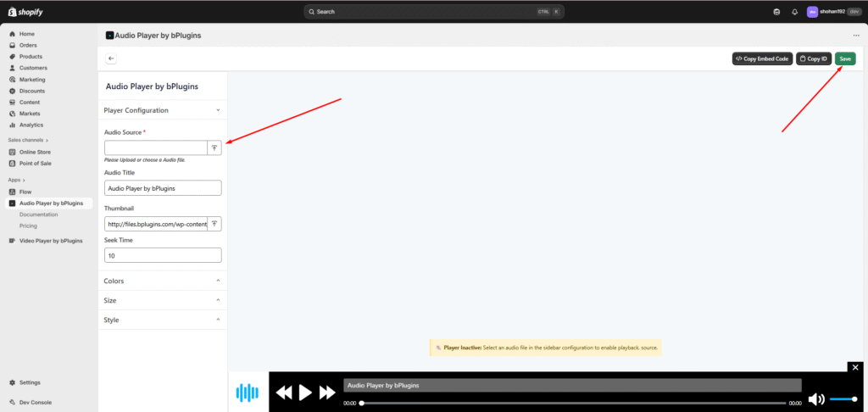Go to Analytics in sidebar
The image size is (868, 412).
click(x=31, y=125)
